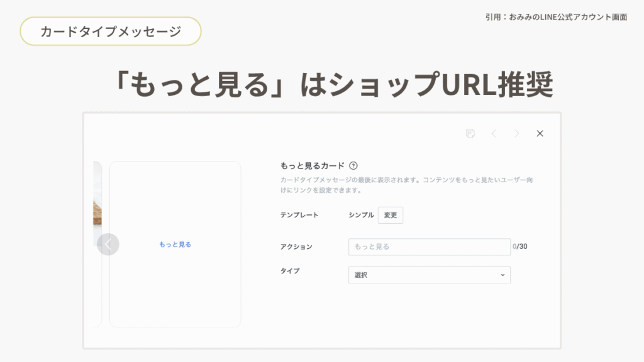Expand the small arrow in タイプ select box
The width and height of the screenshot is (644, 362).
click(x=502, y=275)
